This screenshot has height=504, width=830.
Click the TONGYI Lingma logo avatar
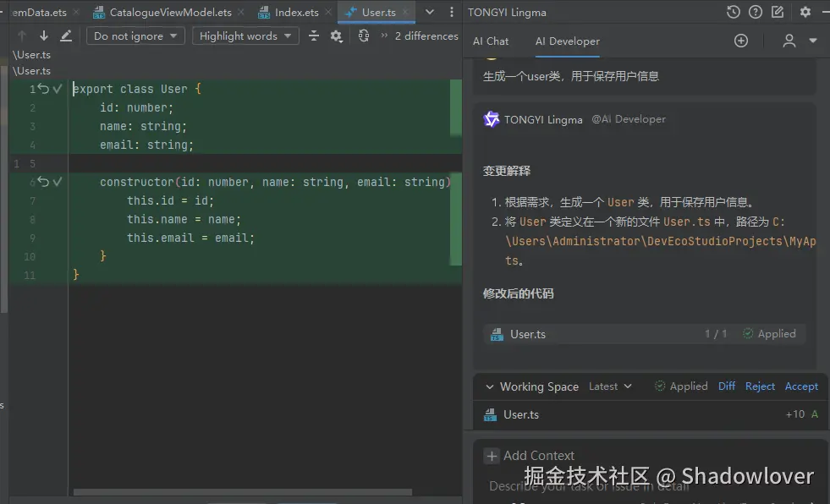[x=492, y=119]
